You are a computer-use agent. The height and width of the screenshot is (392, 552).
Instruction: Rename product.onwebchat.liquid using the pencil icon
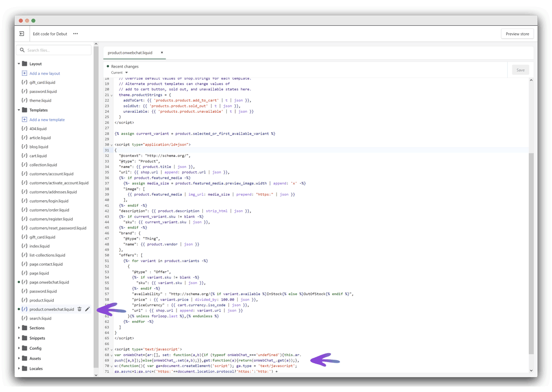(x=88, y=309)
